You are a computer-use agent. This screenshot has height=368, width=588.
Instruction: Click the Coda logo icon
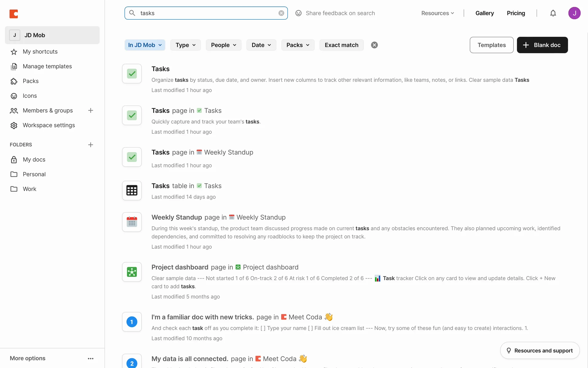pos(14,14)
